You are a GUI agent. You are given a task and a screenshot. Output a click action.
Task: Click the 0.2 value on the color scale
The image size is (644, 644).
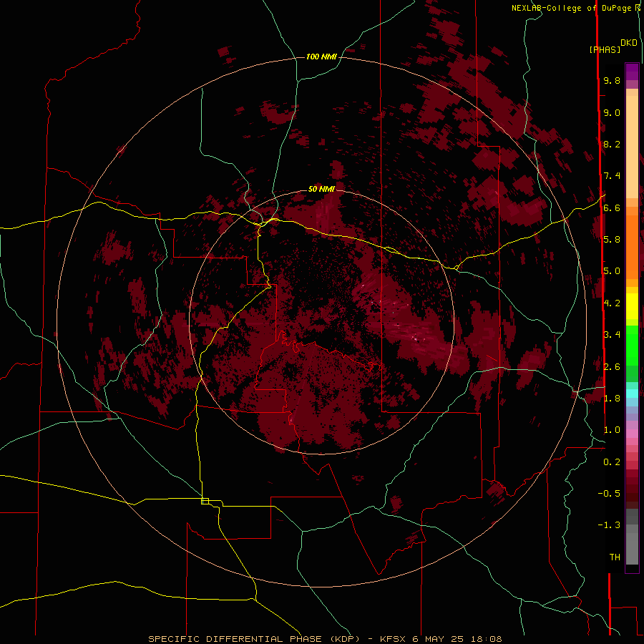(x=612, y=462)
